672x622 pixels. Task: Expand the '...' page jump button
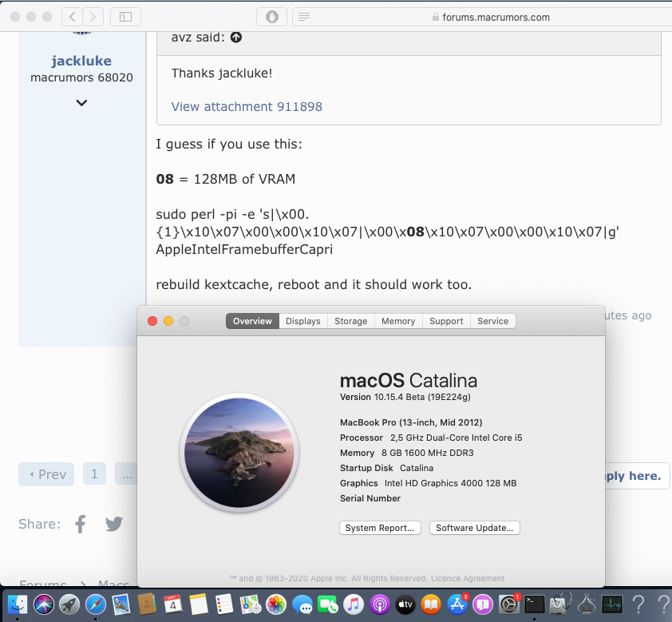(x=127, y=474)
